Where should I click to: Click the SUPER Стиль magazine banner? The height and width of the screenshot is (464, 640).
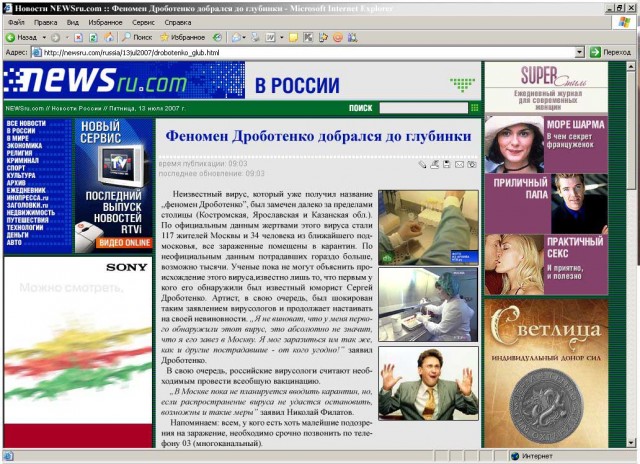(x=546, y=88)
